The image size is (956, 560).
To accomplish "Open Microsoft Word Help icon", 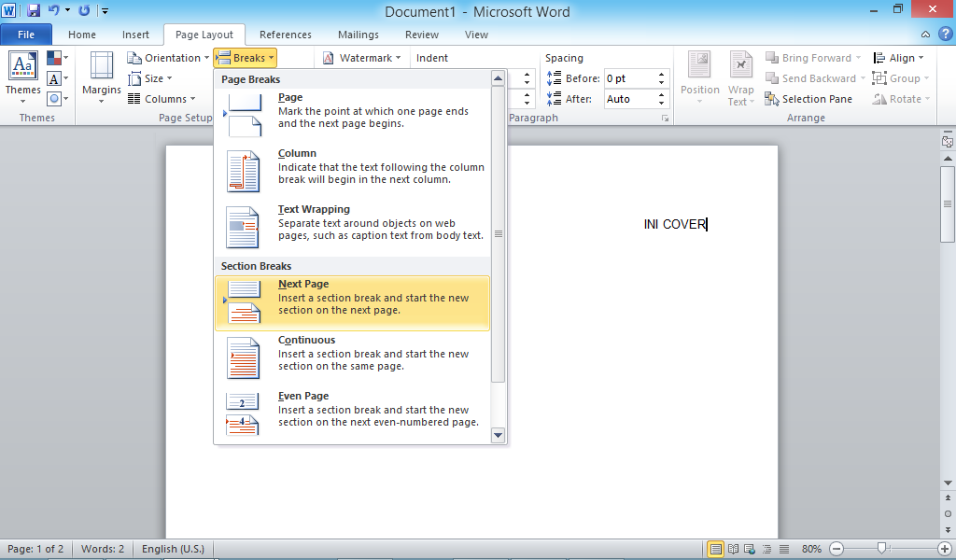I will (945, 35).
